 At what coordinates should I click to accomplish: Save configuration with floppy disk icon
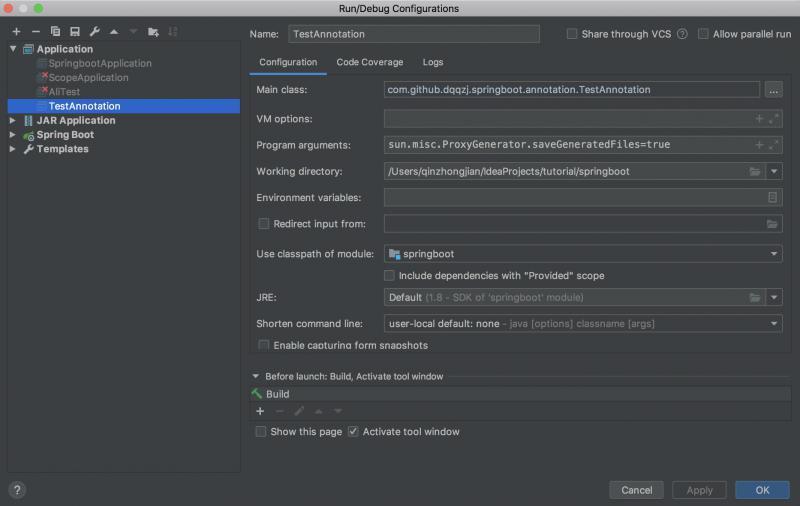74,32
